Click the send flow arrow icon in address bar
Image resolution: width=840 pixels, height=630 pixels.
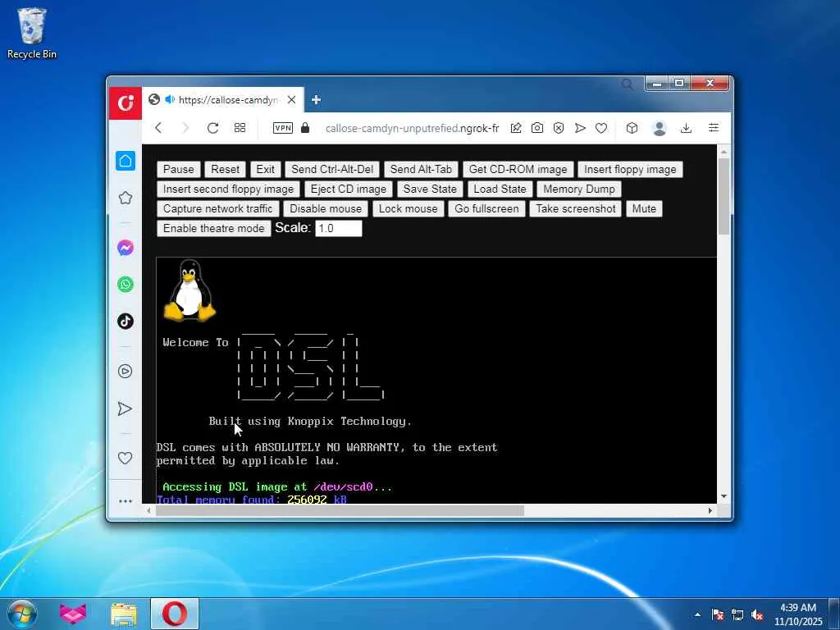(x=580, y=128)
